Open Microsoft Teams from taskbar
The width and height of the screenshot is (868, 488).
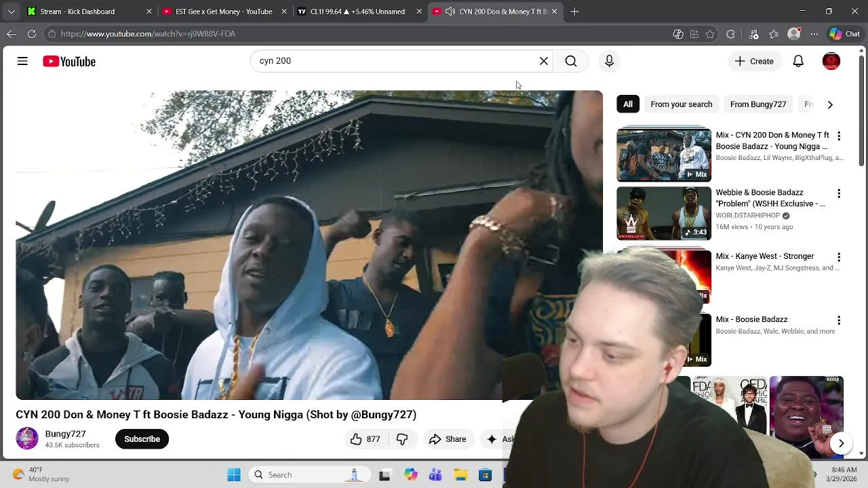(x=435, y=475)
